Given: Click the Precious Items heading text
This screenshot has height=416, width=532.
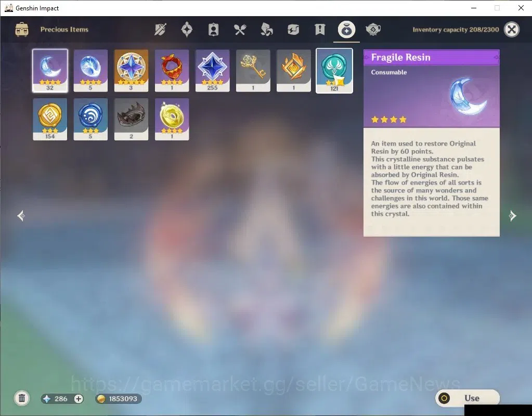Looking at the screenshot, I should coord(64,30).
